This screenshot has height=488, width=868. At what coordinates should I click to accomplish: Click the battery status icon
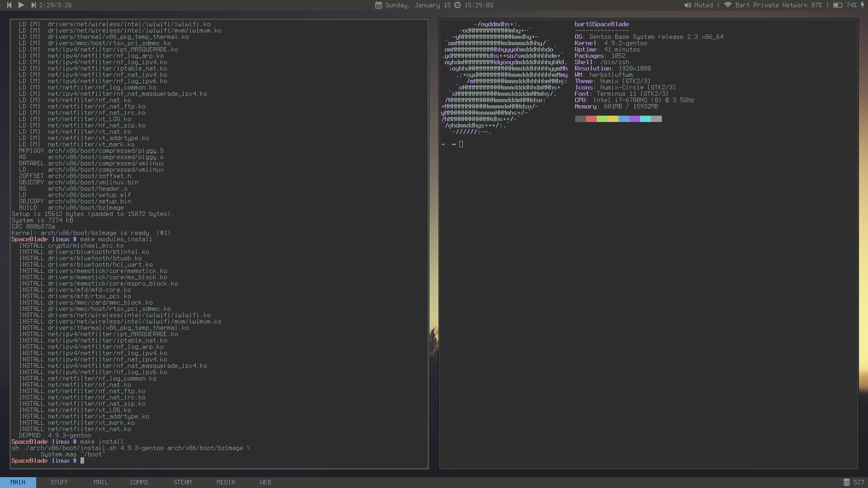click(837, 5)
